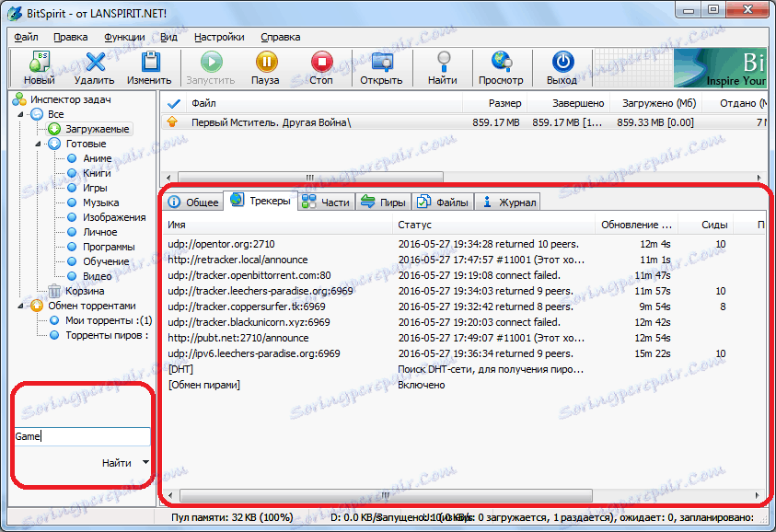This screenshot has height=532, width=776.
Task: Click the Стоп toolbar icon
Action: tap(321, 63)
